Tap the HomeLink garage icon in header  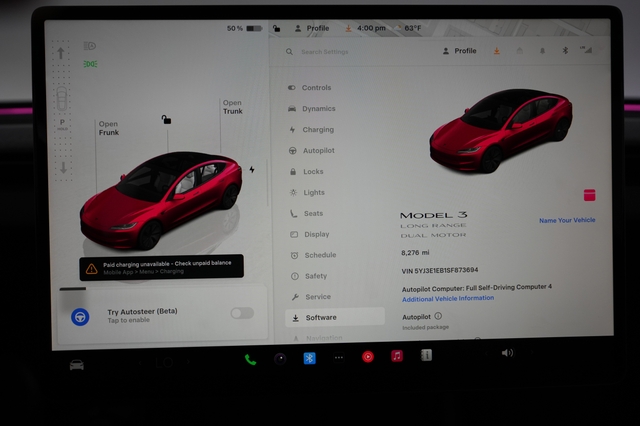(x=520, y=51)
